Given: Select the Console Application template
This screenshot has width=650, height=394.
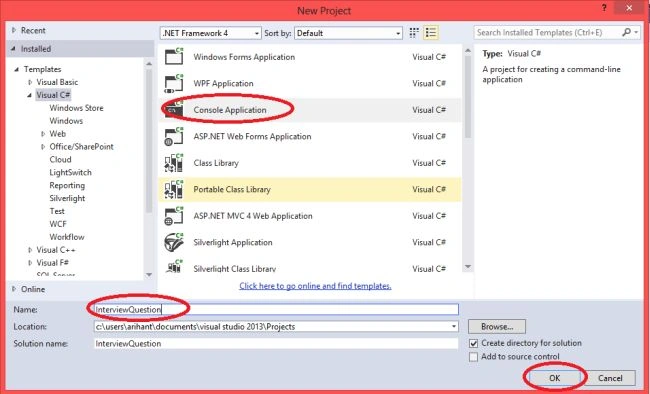Looking at the screenshot, I should [x=309, y=110].
